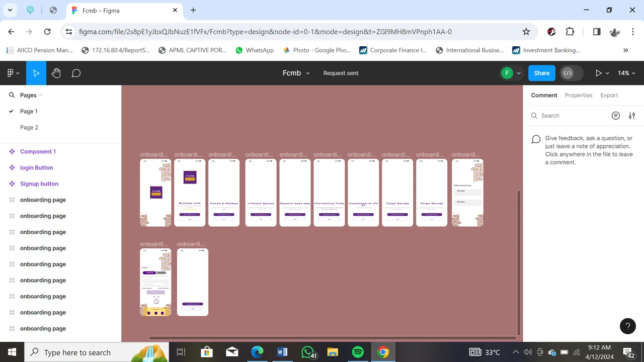Click the Share button
The height and width of the screenshot is (362, 644).
[542, 73]
